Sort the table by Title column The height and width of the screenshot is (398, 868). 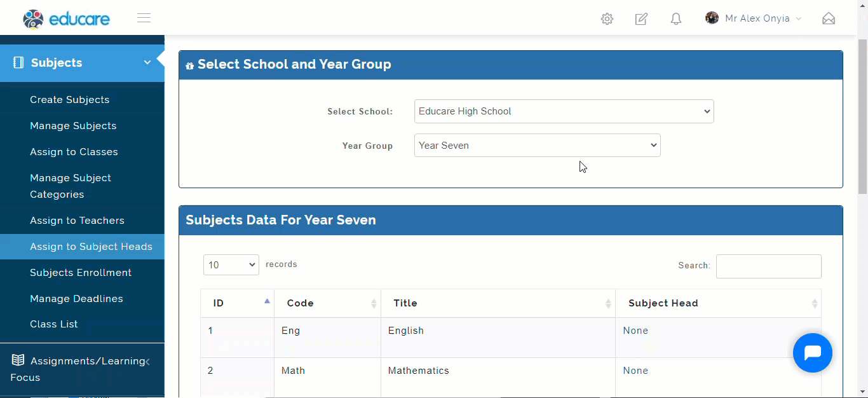coord(498,303)
